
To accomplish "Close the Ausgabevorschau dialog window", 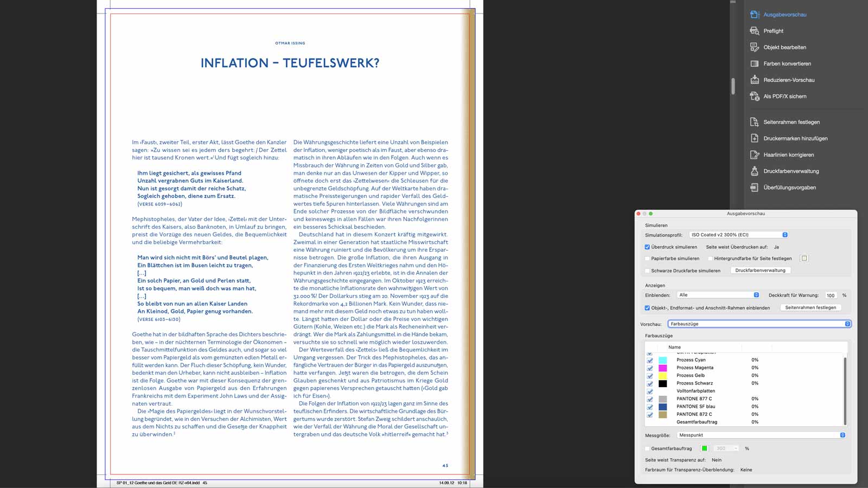I will tap(639, 214).
